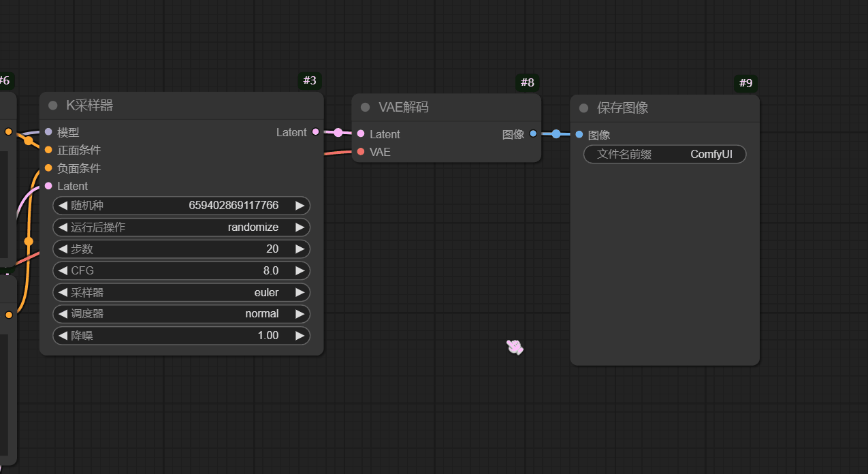The image size is (868, 474).
Task: Click the Latent input socket on K采样器
Action: [48, 186]
